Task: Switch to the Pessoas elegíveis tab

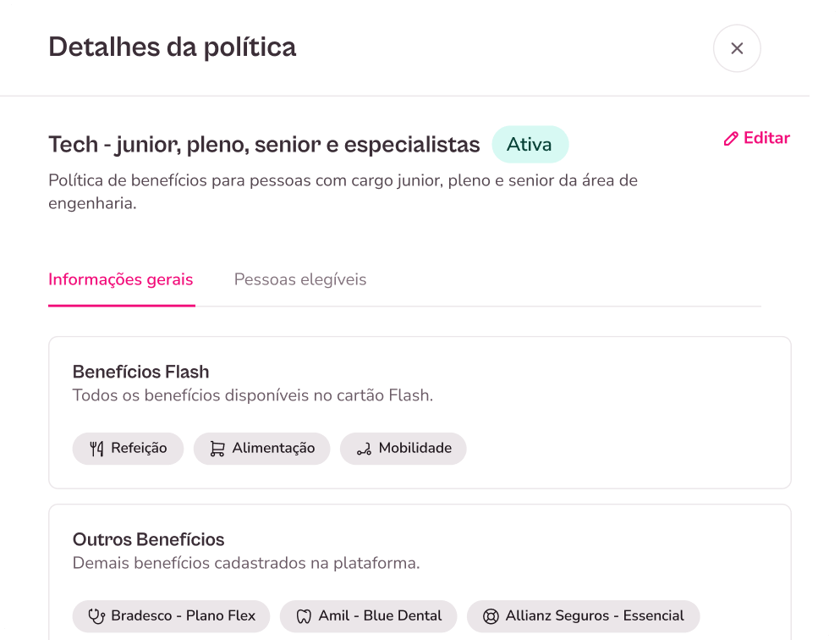Action: (300, 279)
